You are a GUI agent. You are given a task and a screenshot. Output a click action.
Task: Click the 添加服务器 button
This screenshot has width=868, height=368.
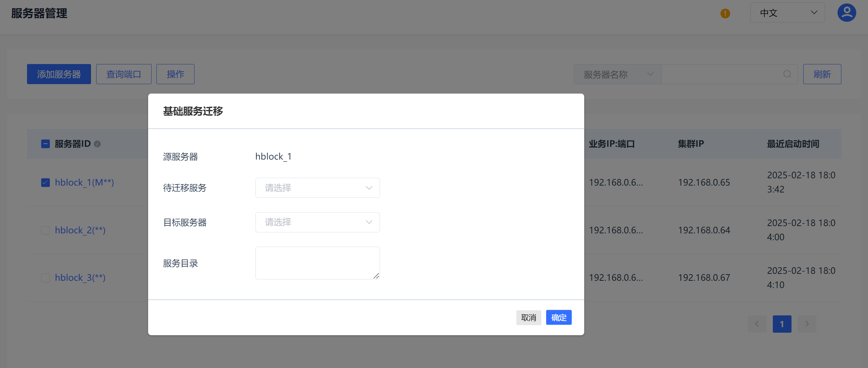click(59, 74)
